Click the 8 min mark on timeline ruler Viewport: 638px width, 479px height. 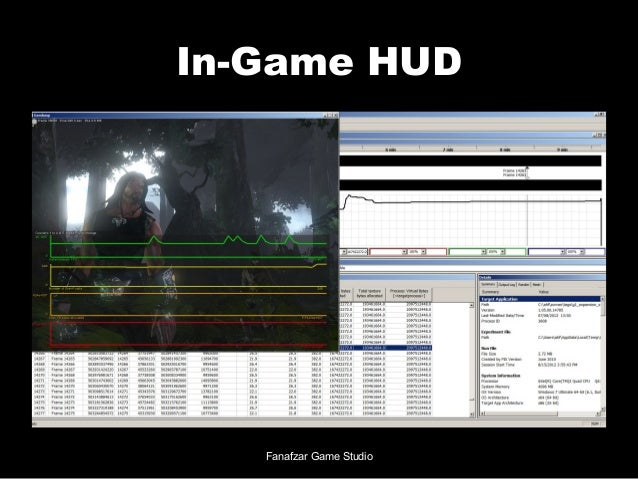505,150
